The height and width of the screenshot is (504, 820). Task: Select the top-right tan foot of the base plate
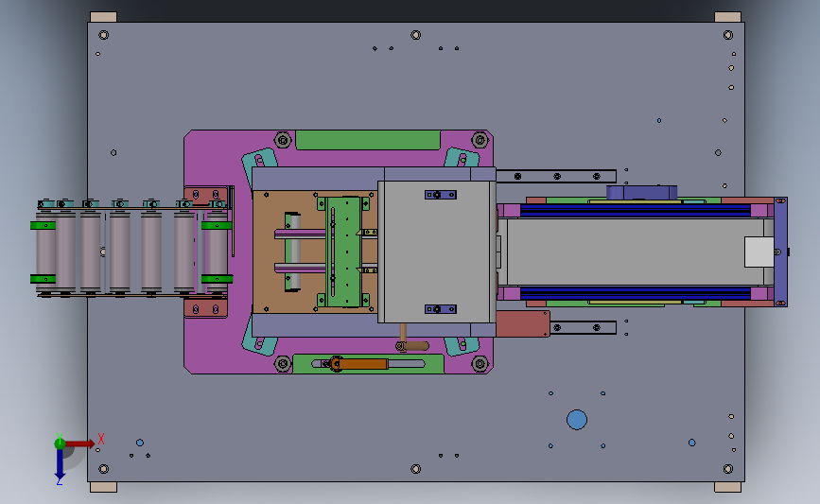[x=727, y=17]
